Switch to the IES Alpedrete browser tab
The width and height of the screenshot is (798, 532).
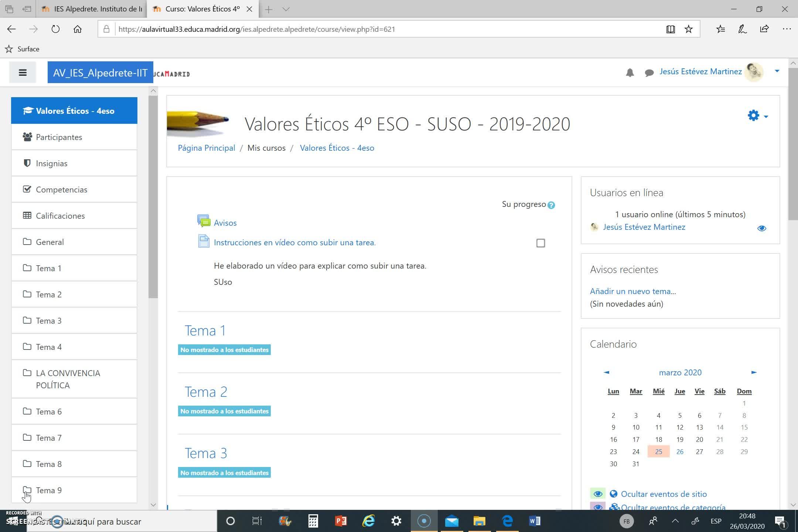(x=92, y=9)
